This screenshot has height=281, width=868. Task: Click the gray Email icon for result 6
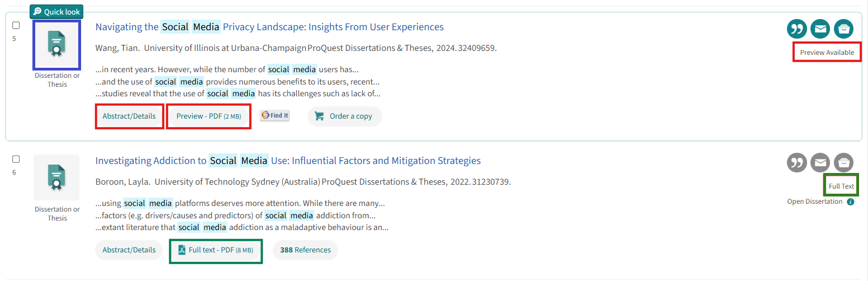point(820,163)
